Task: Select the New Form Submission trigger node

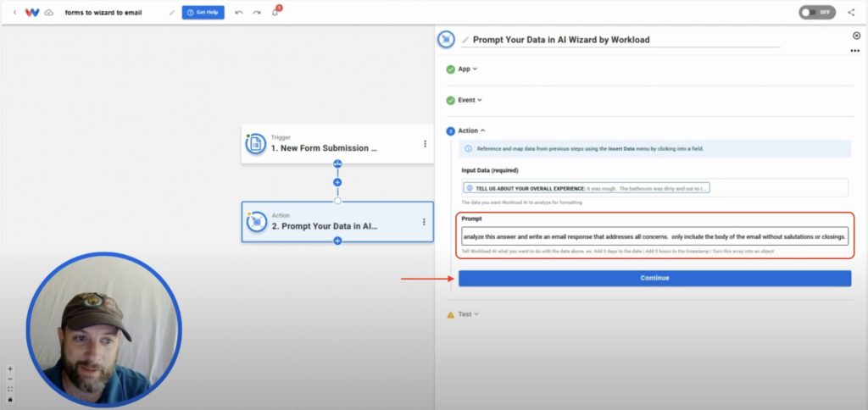Action: [x=337, y=144]
